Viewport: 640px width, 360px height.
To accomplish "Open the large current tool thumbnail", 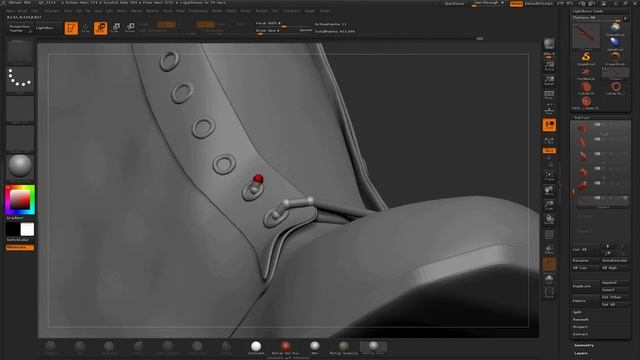I will click(586, 36).
